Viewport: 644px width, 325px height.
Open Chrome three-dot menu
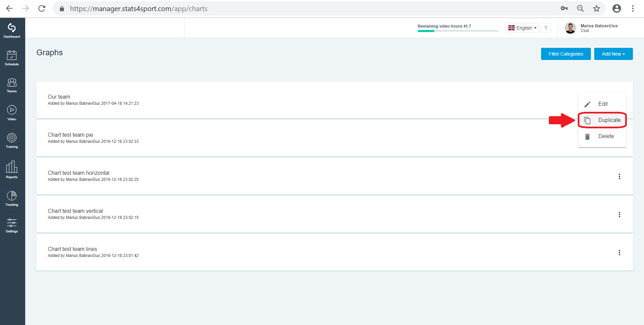pos(633,8)
